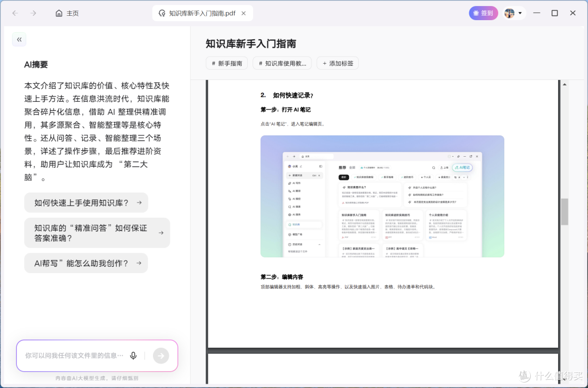Click the AI摘要 heading

[x=36, y=64]
